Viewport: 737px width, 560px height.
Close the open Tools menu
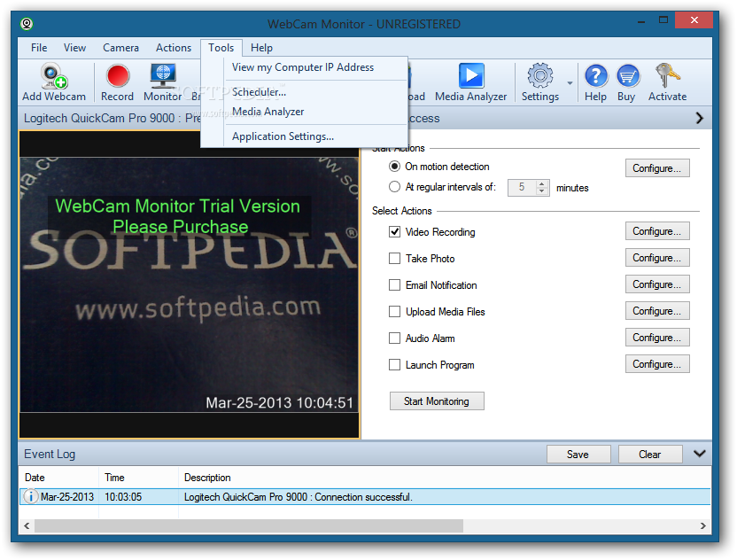tap(221, 48)
